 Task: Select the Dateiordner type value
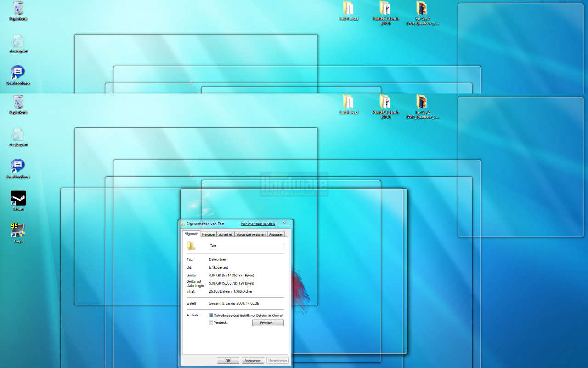coord(218,259)
